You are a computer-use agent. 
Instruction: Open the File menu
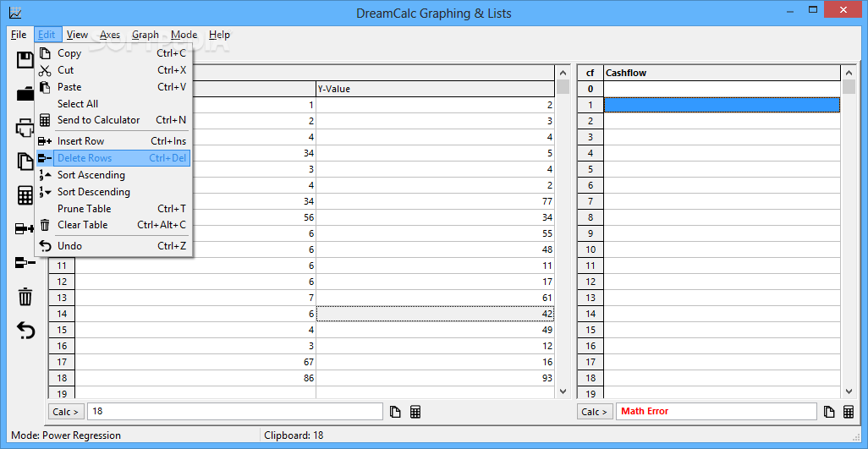[x=19, y=35]
